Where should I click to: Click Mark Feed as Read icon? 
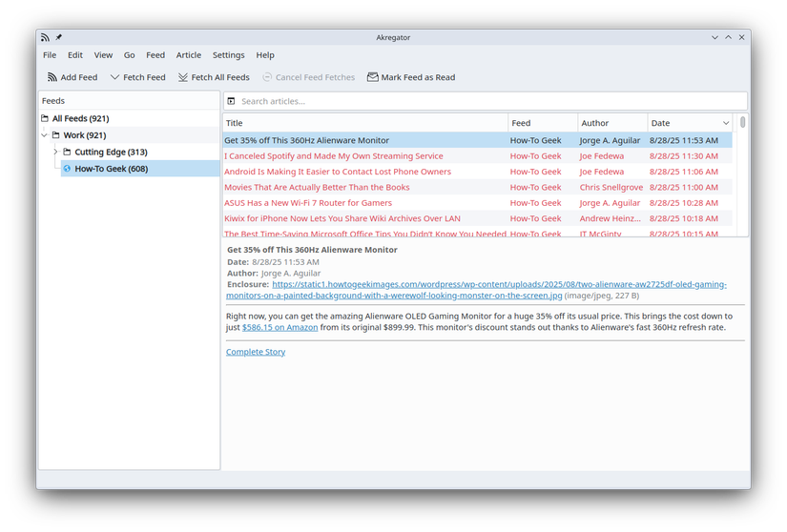[x=373, y=77]
